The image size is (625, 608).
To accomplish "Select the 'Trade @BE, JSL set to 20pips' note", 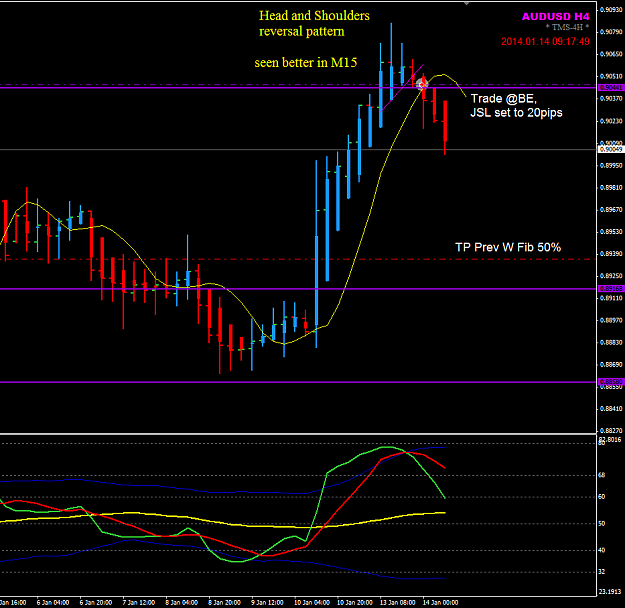I will [516, 106].
